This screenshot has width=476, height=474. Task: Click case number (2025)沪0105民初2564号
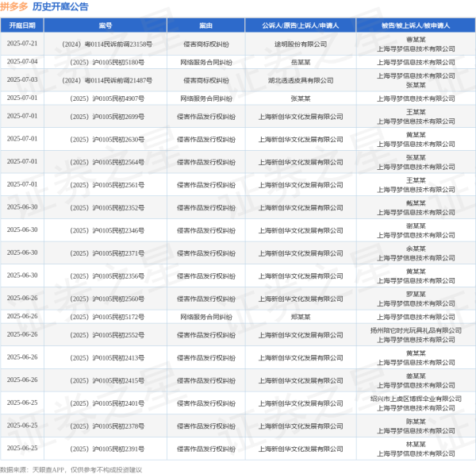107,162
